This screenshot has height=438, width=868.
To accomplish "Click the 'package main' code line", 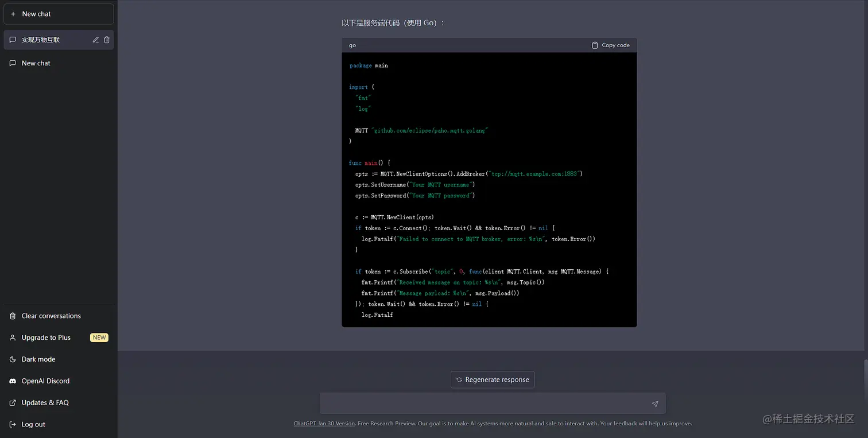I will pyautogui.click(x=369, y=65).
